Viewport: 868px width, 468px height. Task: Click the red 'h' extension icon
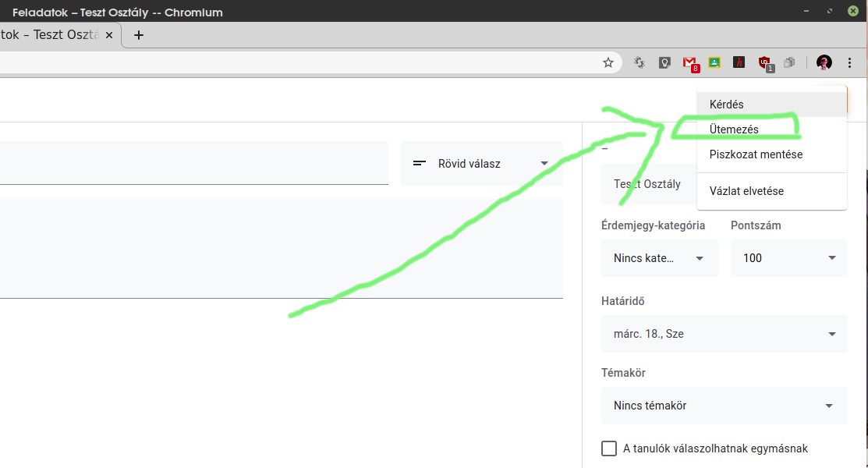click(x=739, y=62)
